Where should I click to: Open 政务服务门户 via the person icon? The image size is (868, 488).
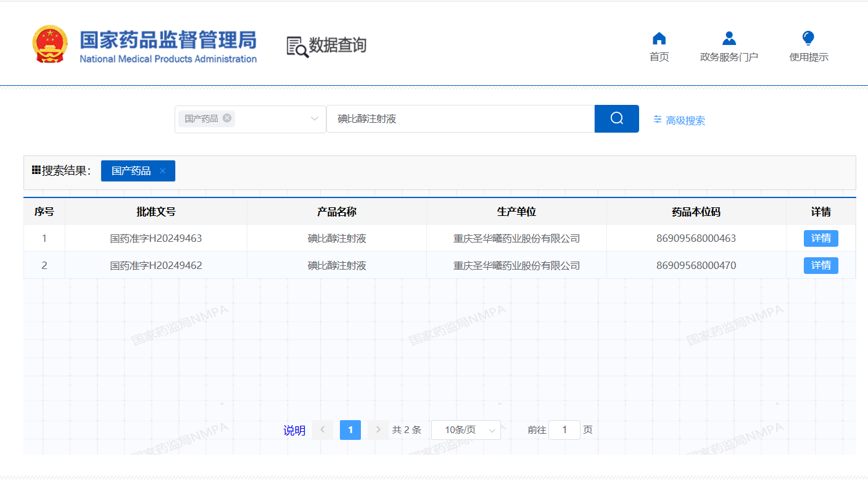click(729, 39)
